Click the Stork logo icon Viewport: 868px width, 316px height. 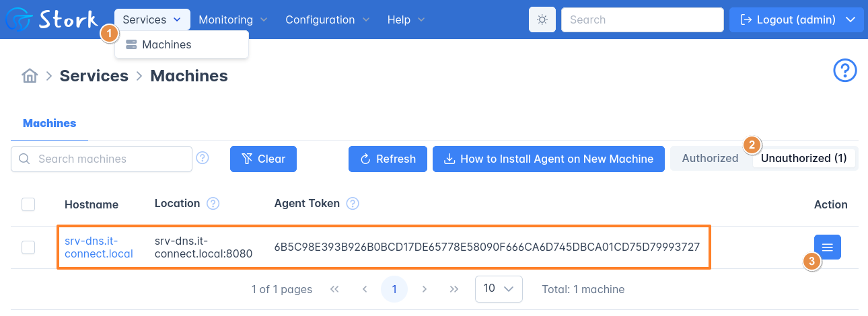tap(19, 19)
